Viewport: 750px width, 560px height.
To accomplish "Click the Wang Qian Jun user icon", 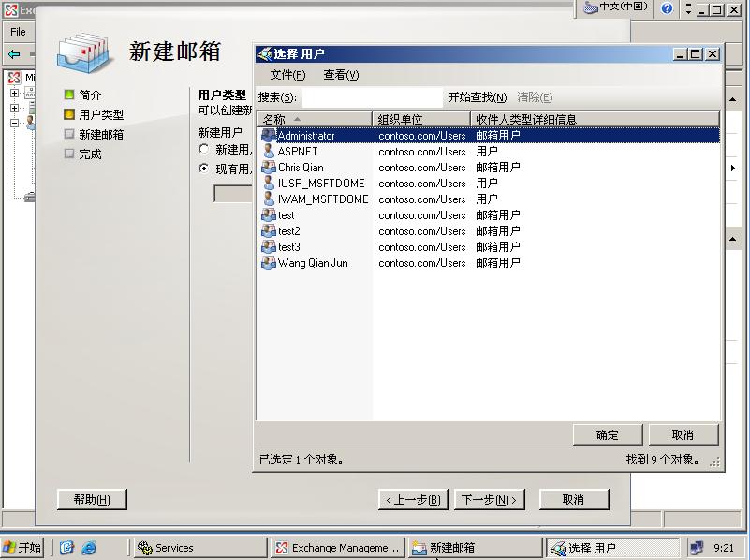I will (x=269, y=263).
